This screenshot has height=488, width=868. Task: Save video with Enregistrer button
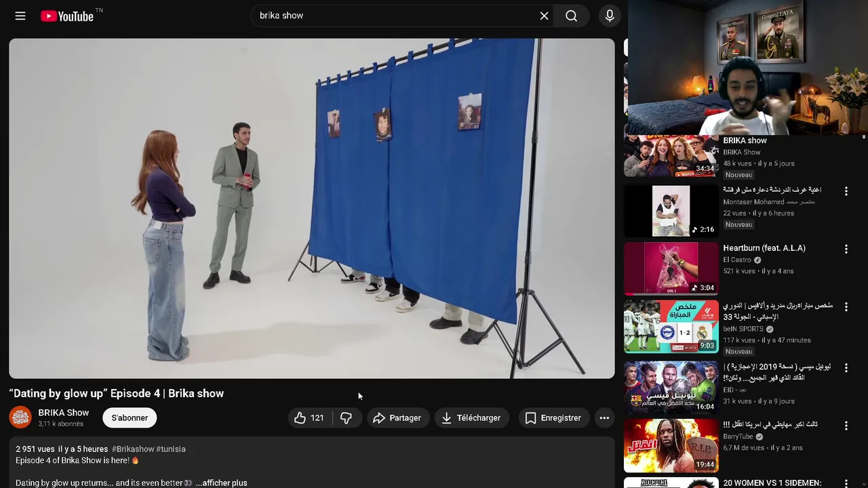(x=553, y=418)
